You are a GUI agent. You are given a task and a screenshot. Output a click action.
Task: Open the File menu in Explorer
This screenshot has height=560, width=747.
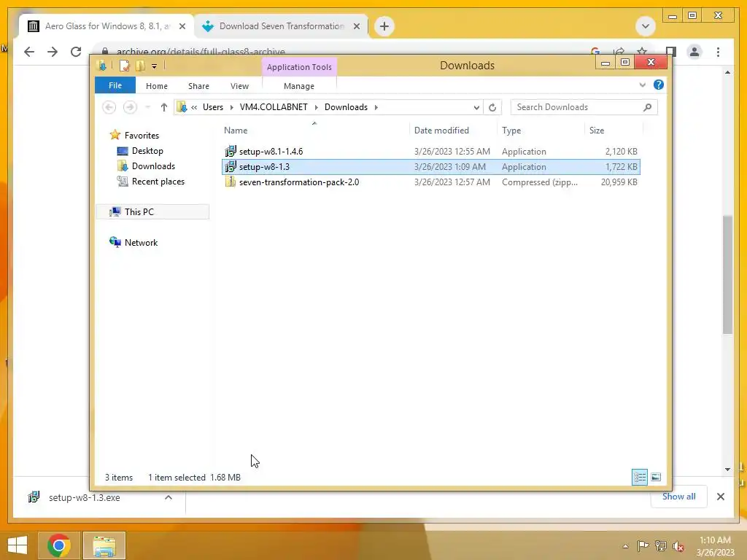[x=115, y=86]
